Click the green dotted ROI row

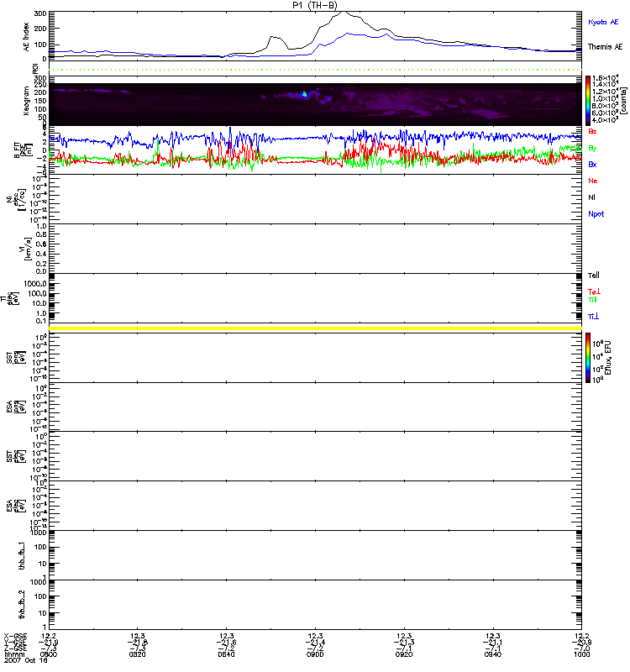(x=315, y=69)
